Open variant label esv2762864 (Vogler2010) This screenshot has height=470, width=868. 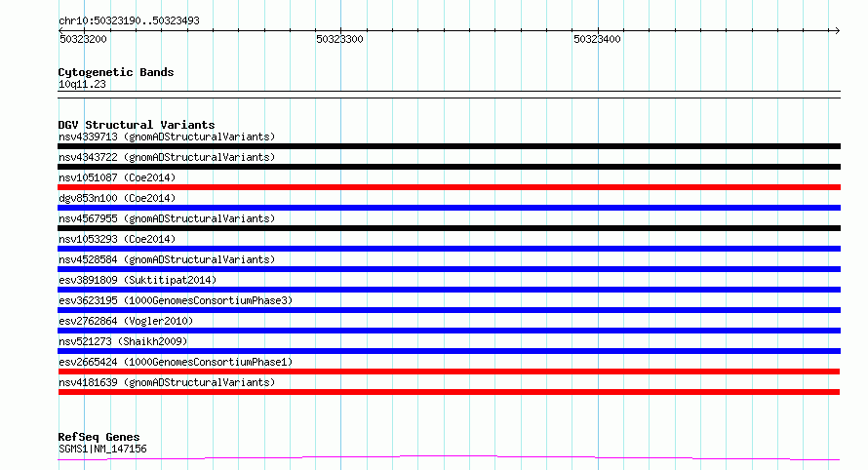point(126,321)
